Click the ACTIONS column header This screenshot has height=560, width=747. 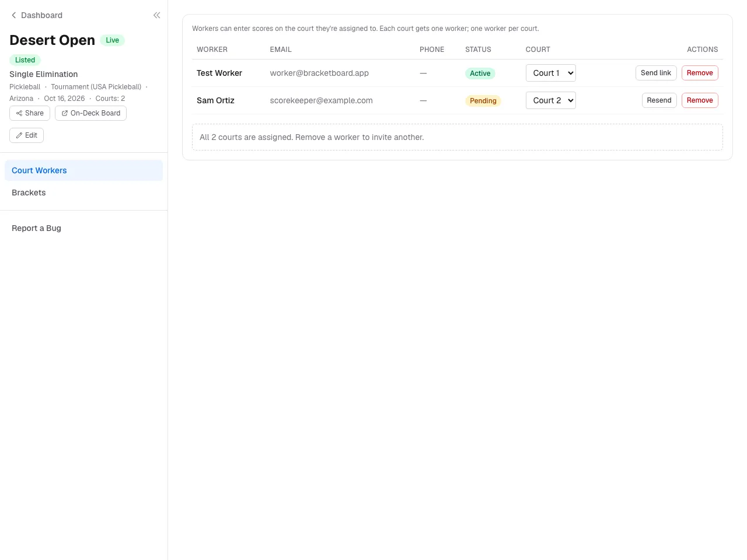(x=703, y=50)
